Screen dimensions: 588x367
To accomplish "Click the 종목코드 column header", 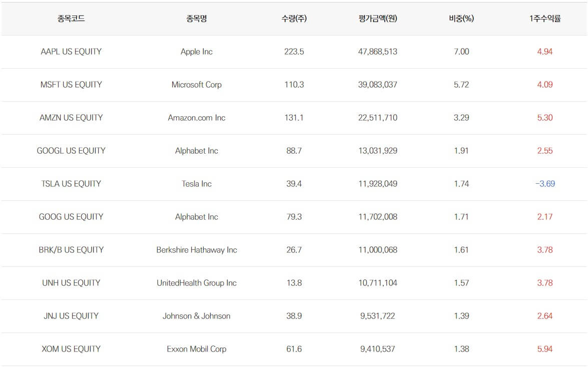I will [x=71, y=19].
